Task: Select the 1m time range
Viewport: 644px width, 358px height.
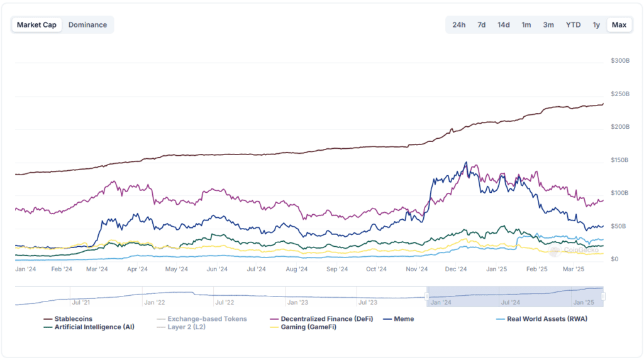Action: point(526,25)
